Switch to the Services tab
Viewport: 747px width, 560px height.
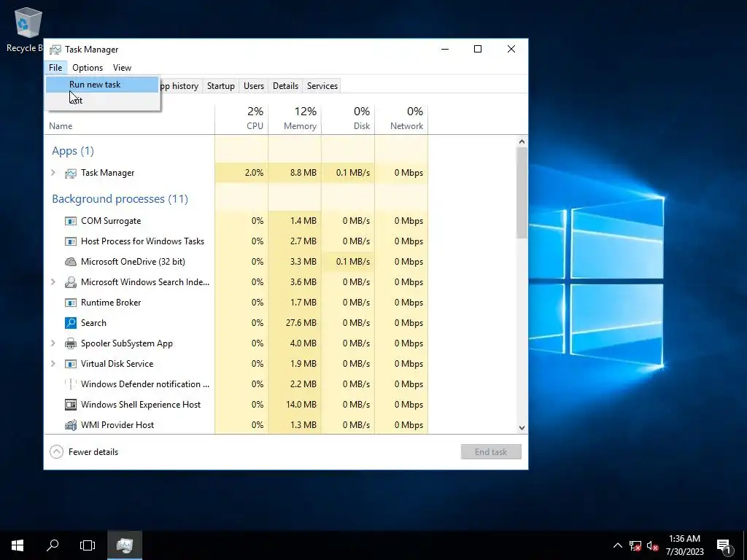tap(322, 86)
